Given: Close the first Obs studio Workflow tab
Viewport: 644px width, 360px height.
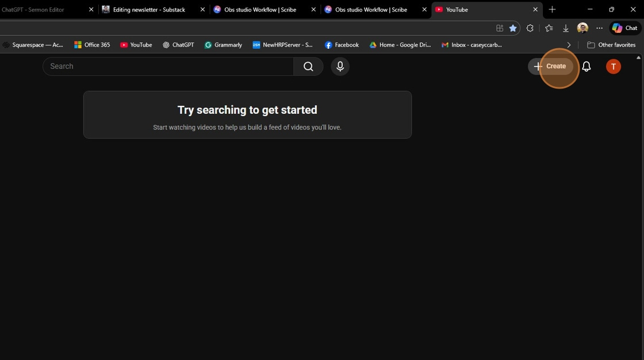Looking at the screenshot, I should 313,9.
